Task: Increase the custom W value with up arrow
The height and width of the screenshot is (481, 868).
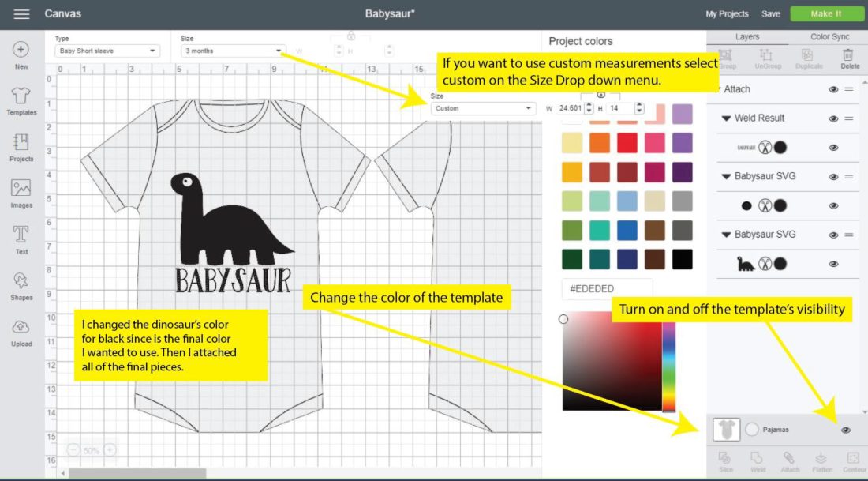Action: [x=589, y=105]
